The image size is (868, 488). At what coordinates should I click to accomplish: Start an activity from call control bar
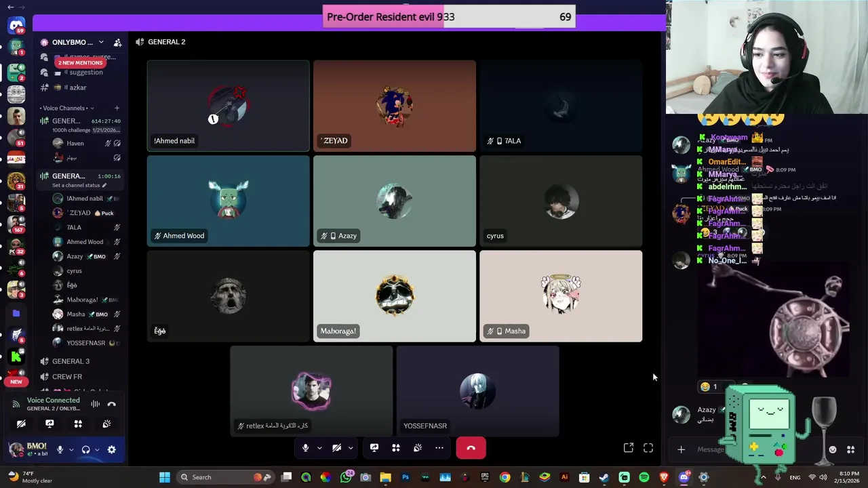tap(396, 448)
